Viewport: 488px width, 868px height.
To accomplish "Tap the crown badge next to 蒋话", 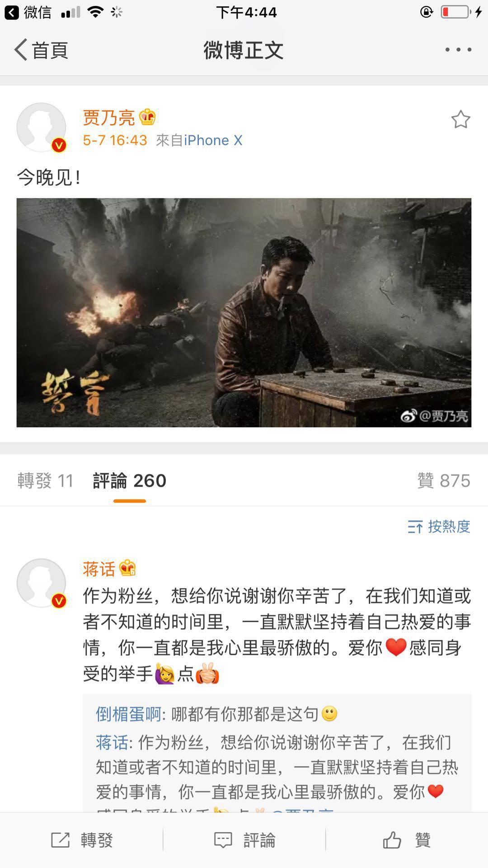I will tap(127, 568).
